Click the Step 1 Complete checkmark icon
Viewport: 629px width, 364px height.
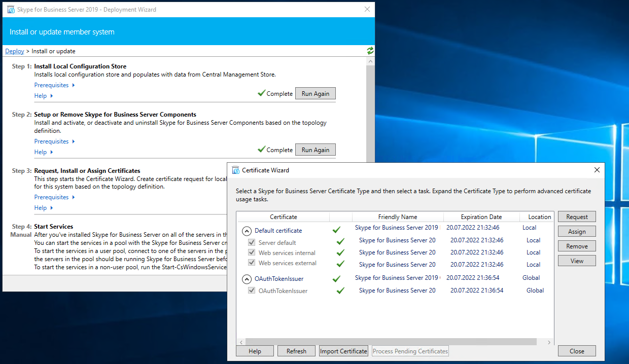(x=261, y=93)
